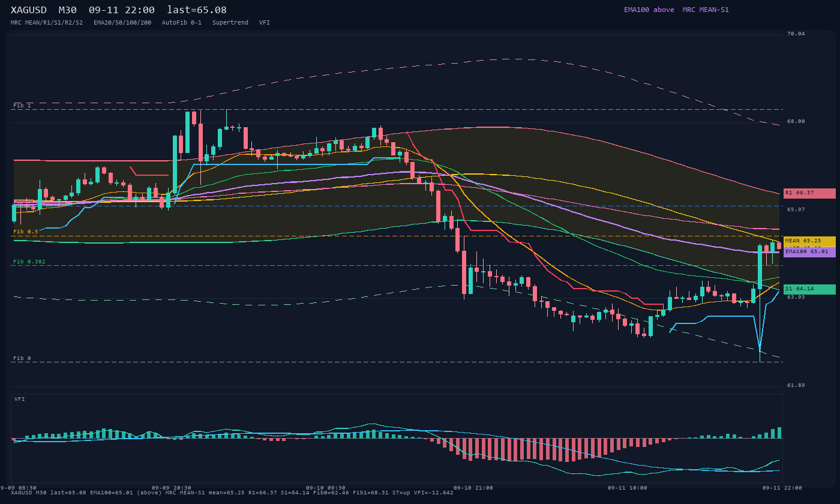The width and height of the screenshot is (840, 504).
Task: Click the "09-09 20:30" time axis label
Action: 172,488
